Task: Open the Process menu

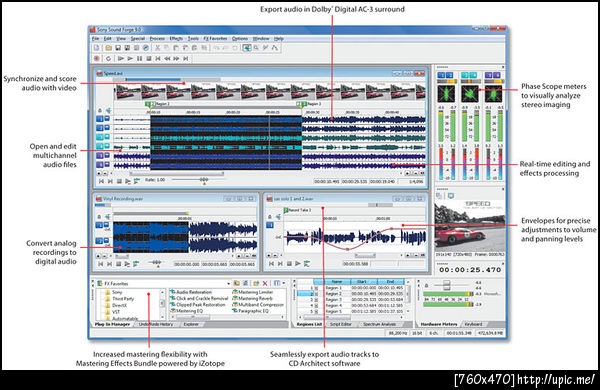Action: point(157,39)
